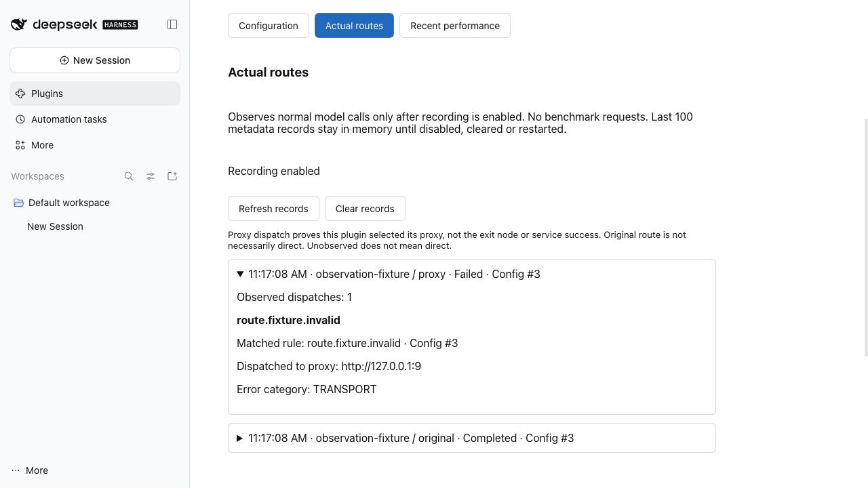
Task: Select the Actual routes tab
Action: pos(354,26)
